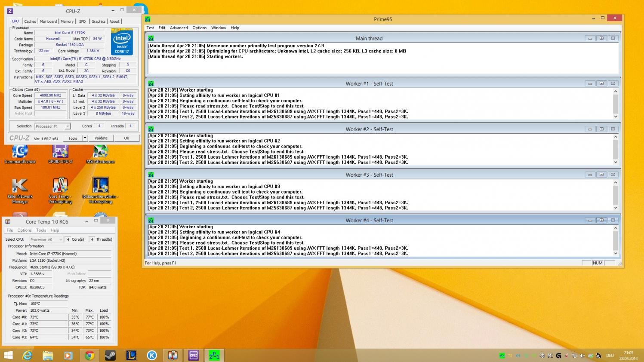The height and width of the screenshot is (362, 644).
Task: Click the NUM indicator in Prime95 status bar
Action: [598, 263]
